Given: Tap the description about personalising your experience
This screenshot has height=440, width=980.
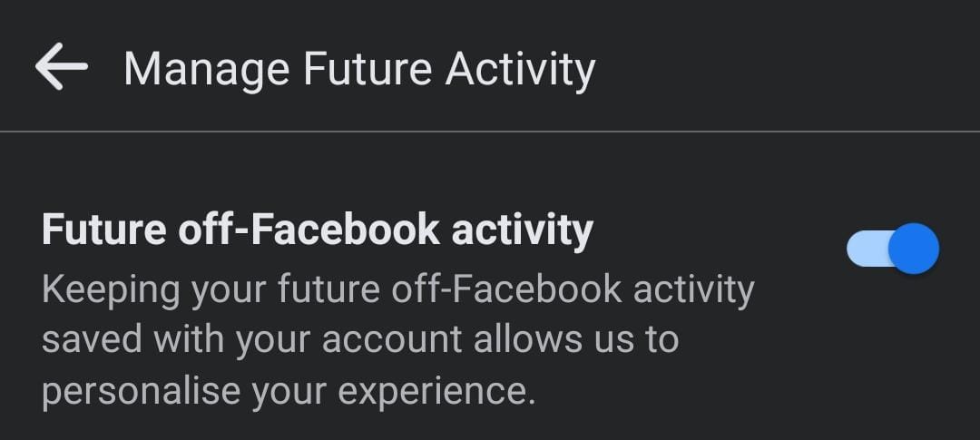Looking at the screenshot, I should point(398,340).
